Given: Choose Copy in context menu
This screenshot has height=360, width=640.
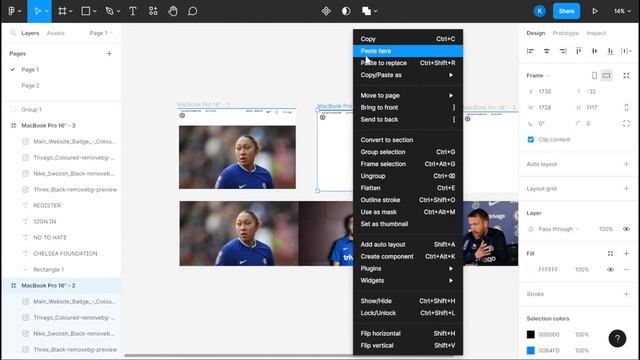Looking at the screenshot, I should pyautogui.click(x=407, y=39).
